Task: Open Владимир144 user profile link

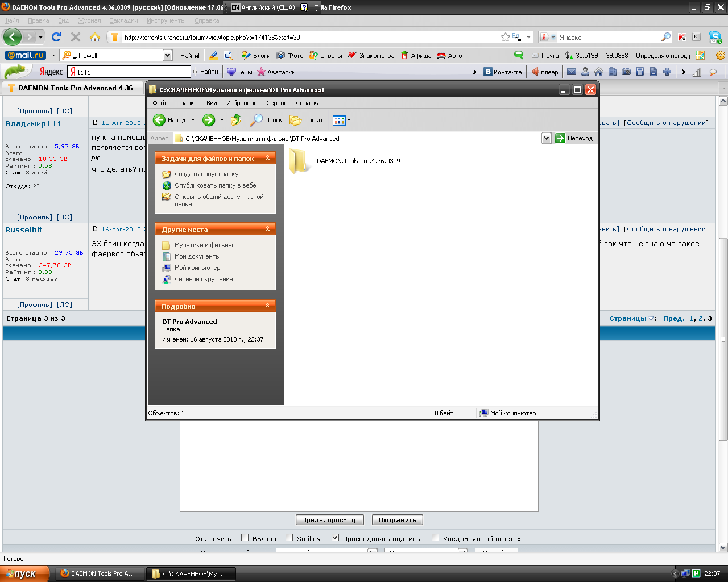Action: click(33, 123)
